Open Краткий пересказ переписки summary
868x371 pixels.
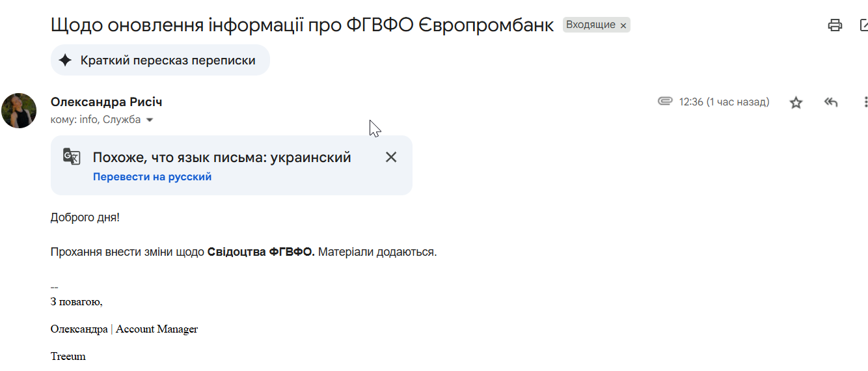160,61
